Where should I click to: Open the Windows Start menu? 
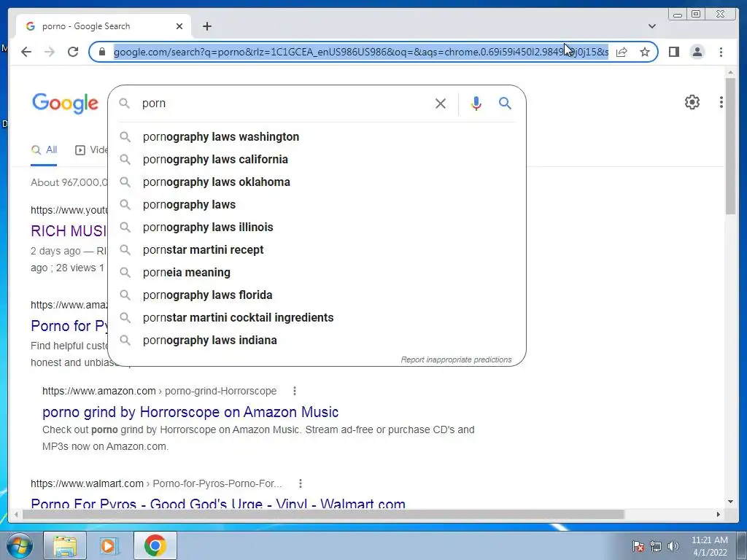pyautogui.click(x=18, y=545)
